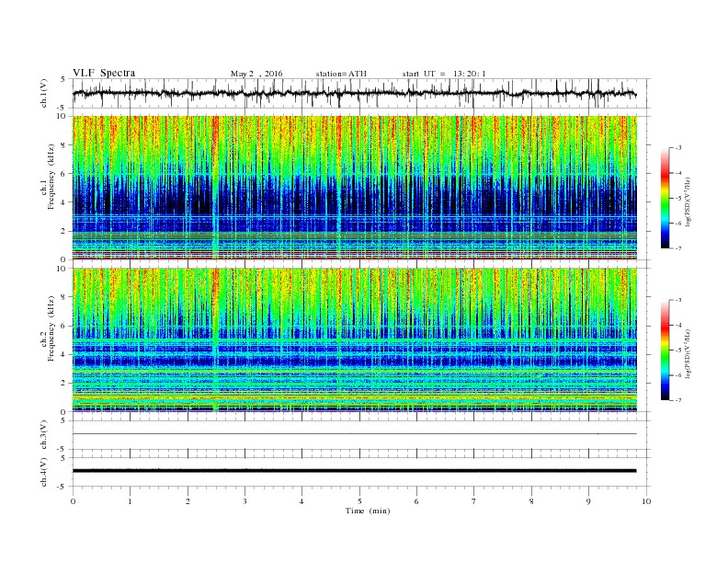
Task: Click the 'Time (min)' axis label
Action: point(368,511)
